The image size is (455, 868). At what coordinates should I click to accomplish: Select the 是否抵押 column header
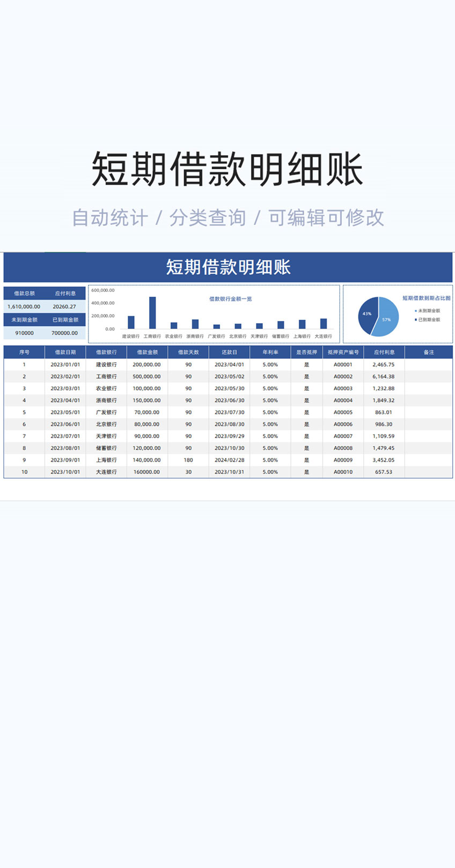pos(306,352)
